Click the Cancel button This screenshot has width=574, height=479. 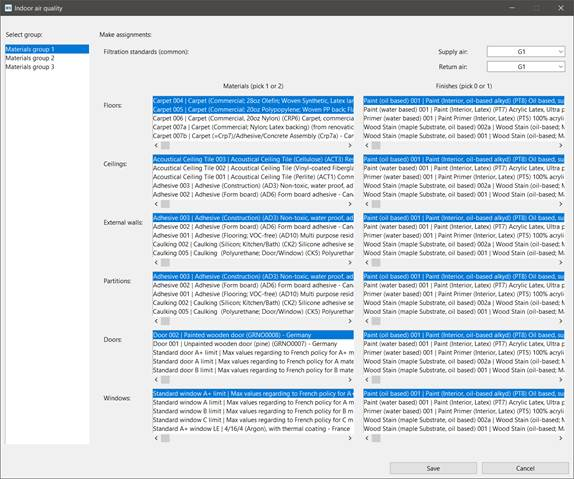(x=525, y=468)
